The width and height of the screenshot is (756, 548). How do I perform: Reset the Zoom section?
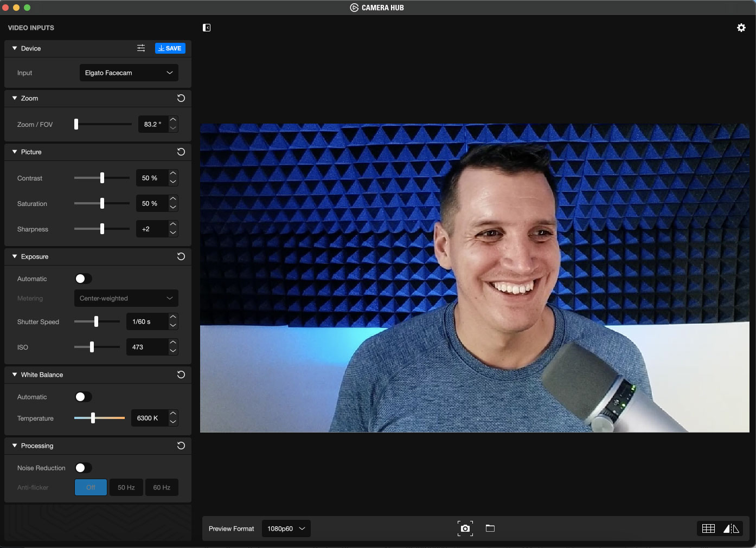coord(181,98)
